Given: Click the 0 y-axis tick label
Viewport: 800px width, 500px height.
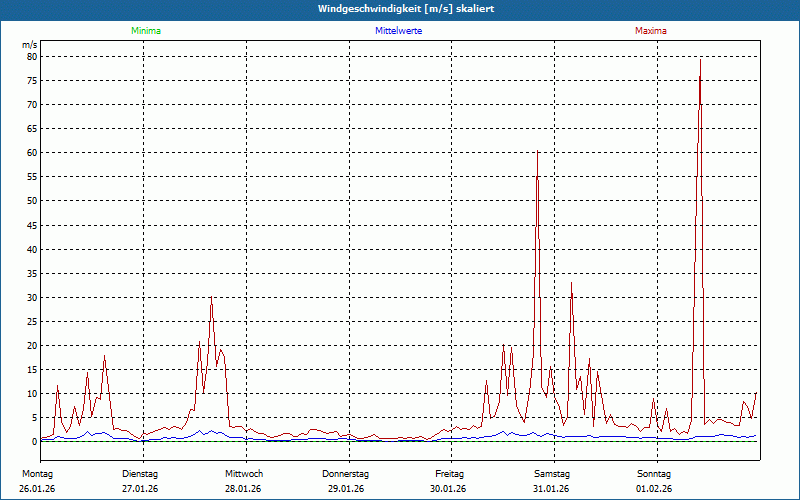Looking at the screenshot, I should [34, 442].
